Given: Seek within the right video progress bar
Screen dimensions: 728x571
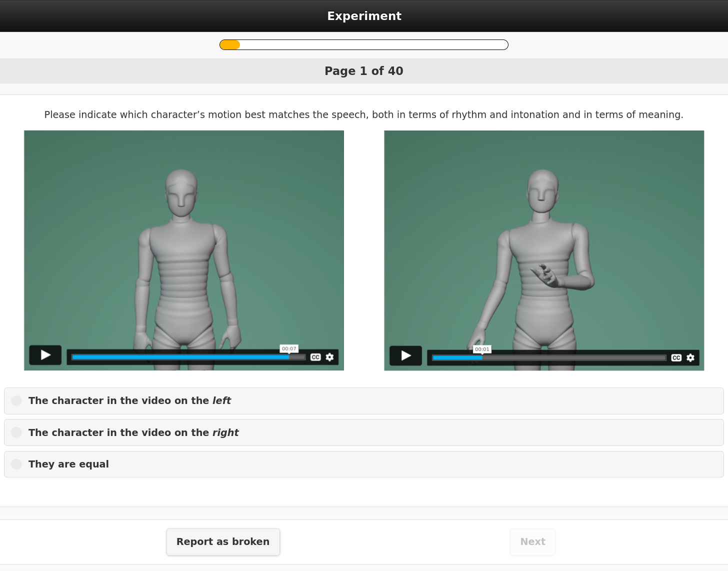Looking at the screenshot, I should tap(549, 357).
